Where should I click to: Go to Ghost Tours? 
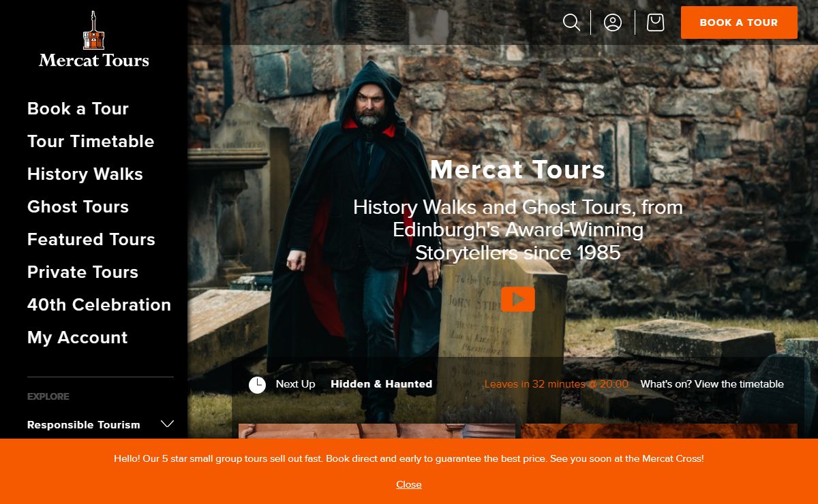(78, 207)
